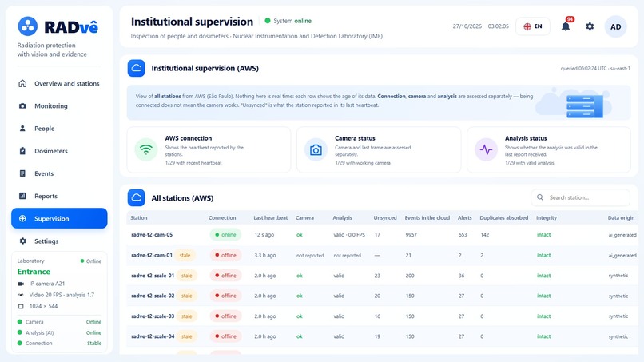
Task: Click the person icon beside People
Action: pos(22,129)
